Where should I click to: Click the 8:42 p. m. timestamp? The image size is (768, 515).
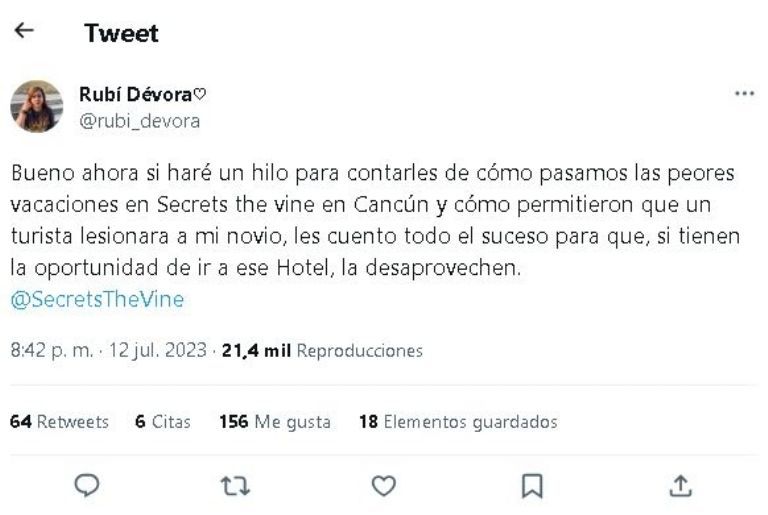51,350
